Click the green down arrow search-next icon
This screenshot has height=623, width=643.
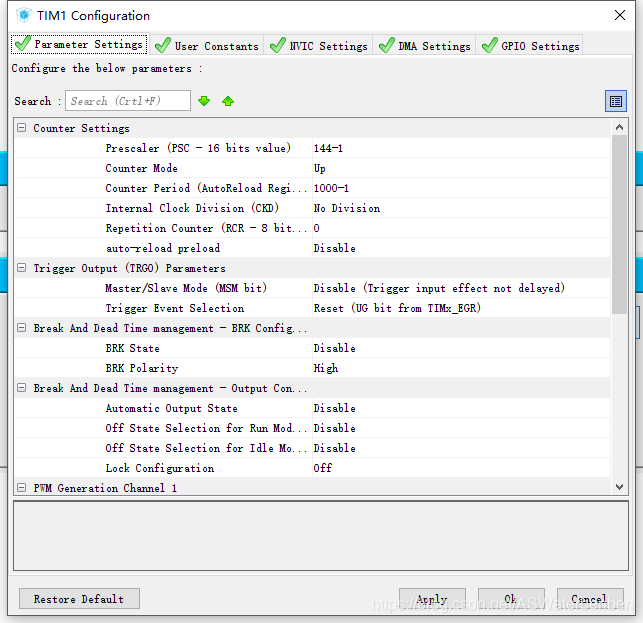point(204,101)
